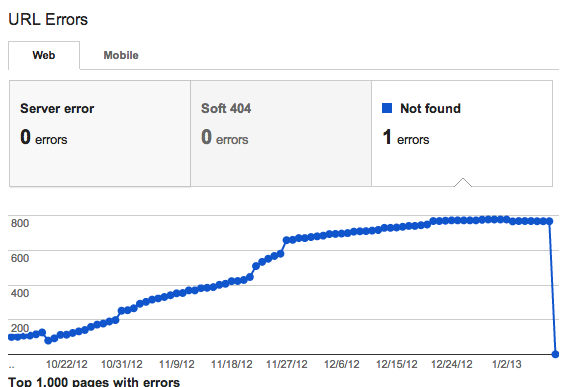
Task: Switch to the Web tab
Action: click(x=44, y=55)
